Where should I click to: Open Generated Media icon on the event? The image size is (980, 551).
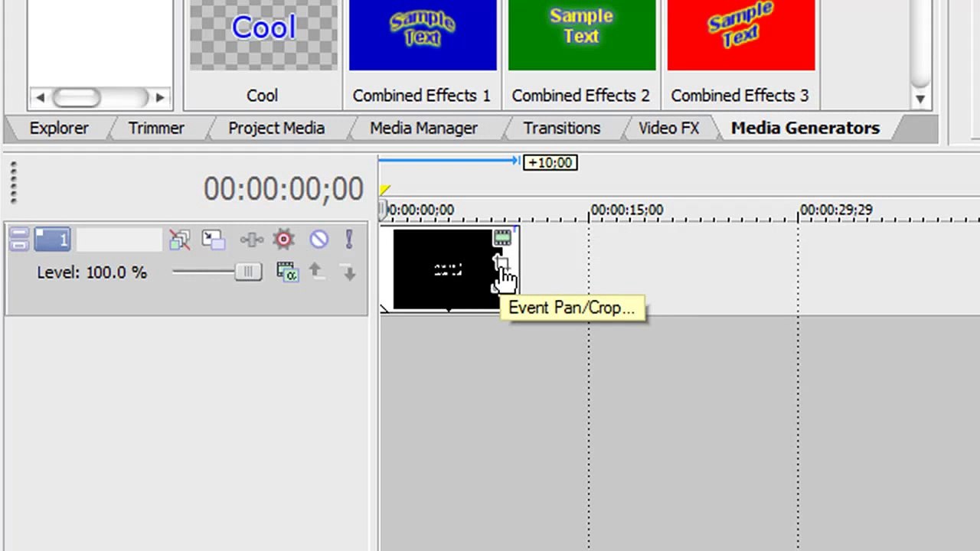click(x=502, y=238)
